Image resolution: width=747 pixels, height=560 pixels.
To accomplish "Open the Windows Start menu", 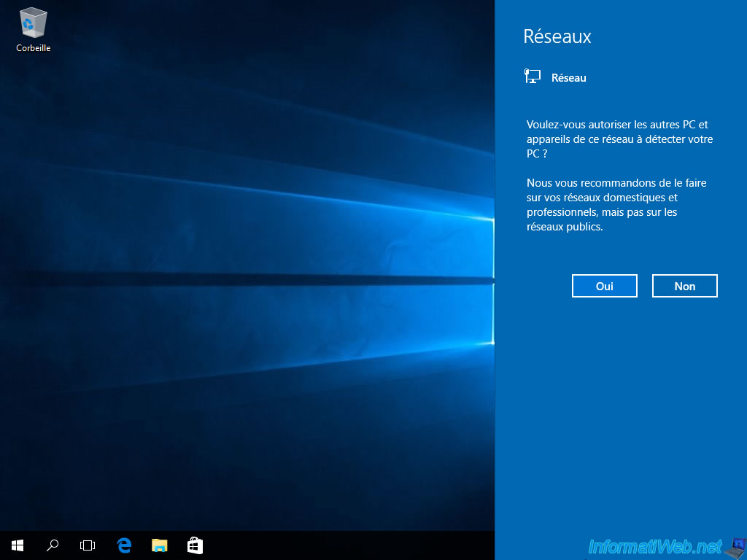I will [18, 545].
